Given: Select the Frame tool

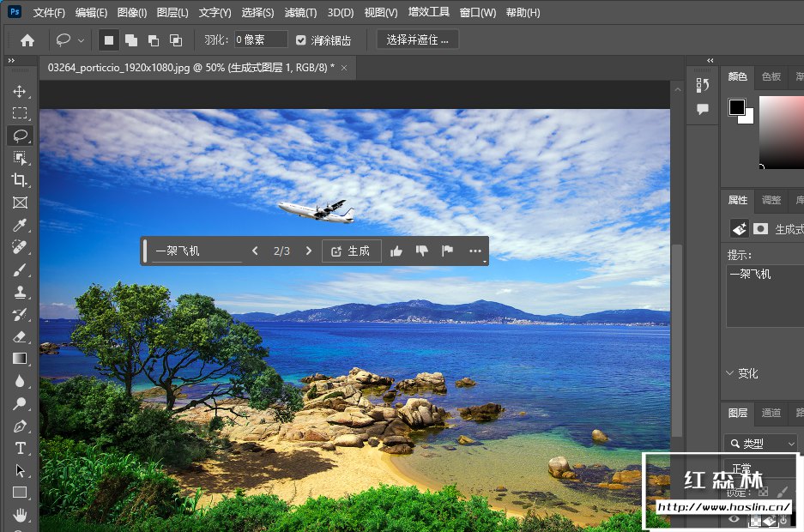Looking at the screenshot, I should coord(20,203).
